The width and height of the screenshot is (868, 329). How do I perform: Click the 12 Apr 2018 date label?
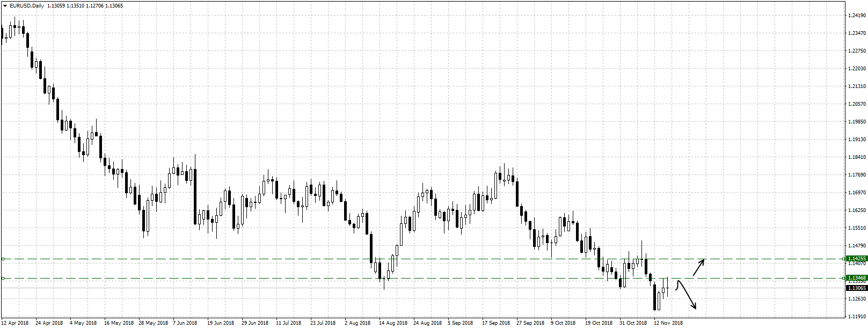(x=14, y=323)
